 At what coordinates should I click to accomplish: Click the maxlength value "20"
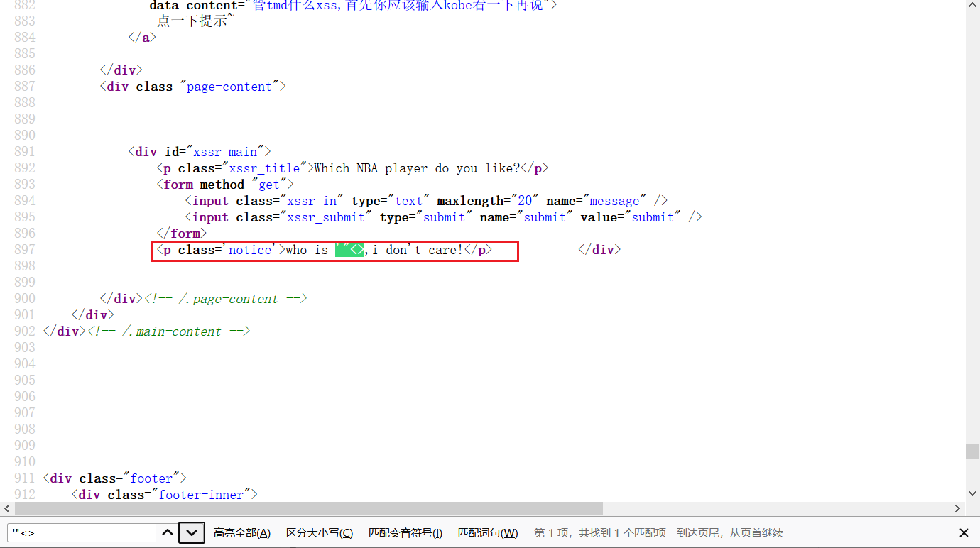tap(525, 201)
